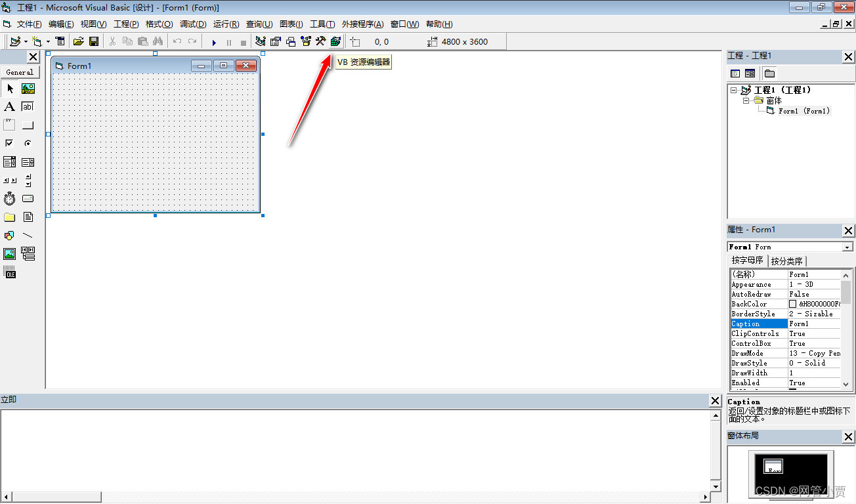Select the OptionButton control tool

tap(28, 144)
